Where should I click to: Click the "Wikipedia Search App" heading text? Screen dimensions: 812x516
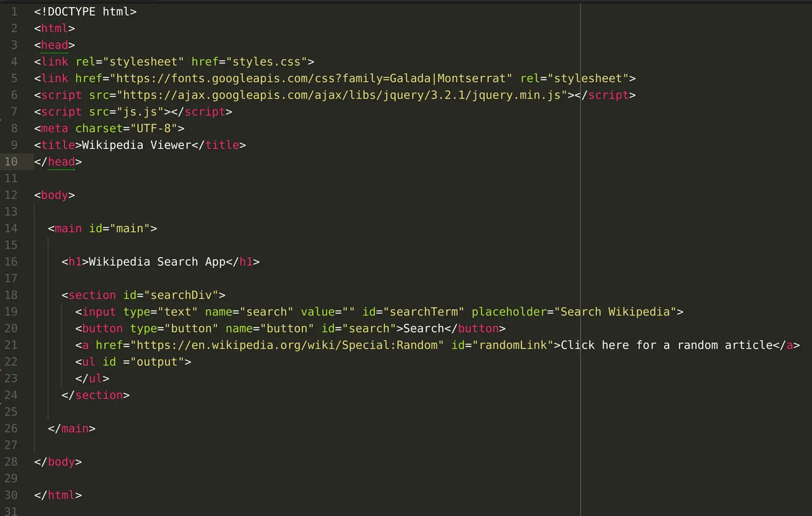pos(157,261)
